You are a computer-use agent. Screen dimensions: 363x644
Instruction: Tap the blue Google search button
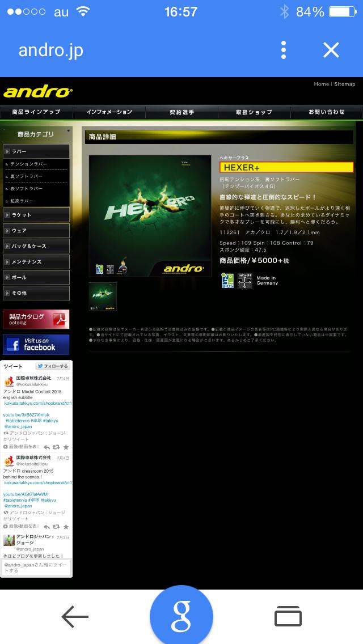click(x=181, y=616)
